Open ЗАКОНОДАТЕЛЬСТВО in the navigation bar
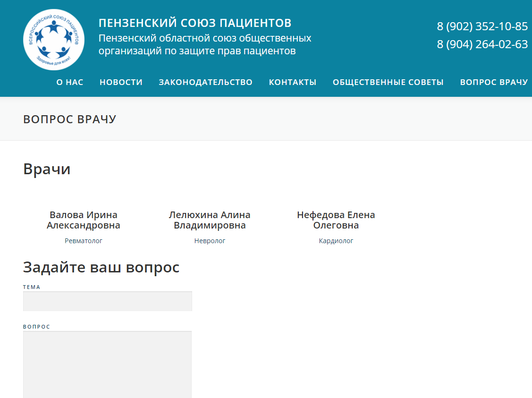 [x=205, y=82]
